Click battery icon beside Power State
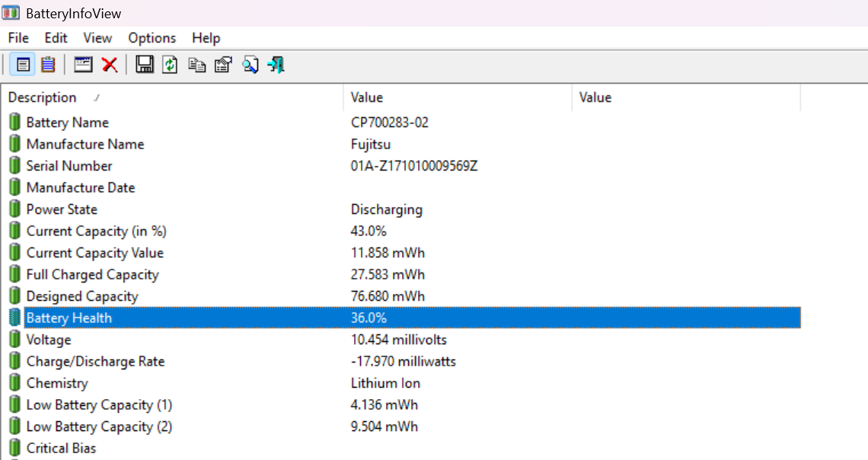 (15, 209)
